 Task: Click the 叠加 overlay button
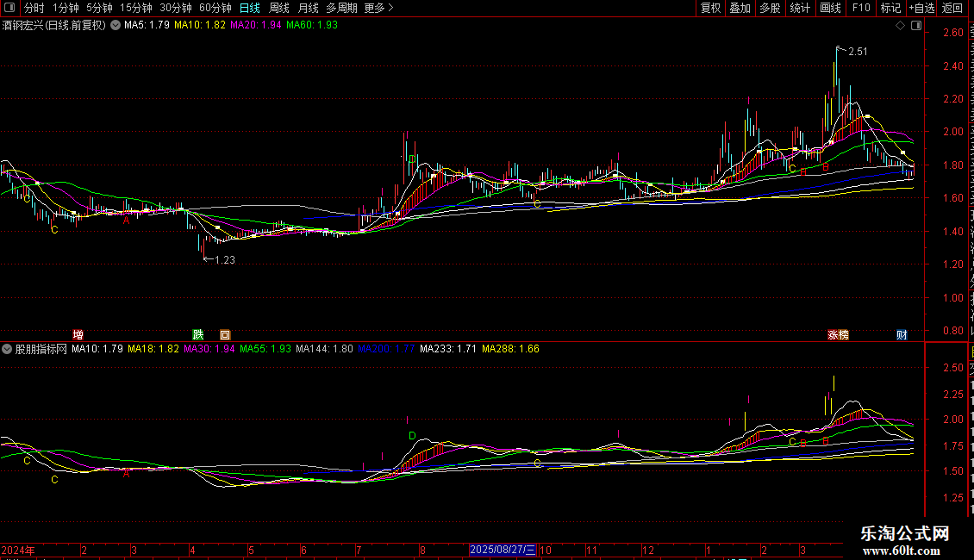coord(740,8)
